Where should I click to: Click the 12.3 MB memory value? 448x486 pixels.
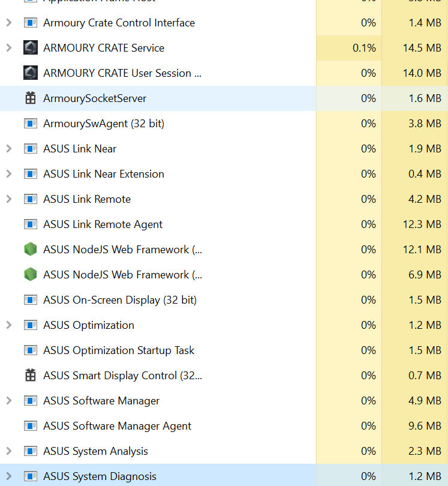[x=422, y=224]
